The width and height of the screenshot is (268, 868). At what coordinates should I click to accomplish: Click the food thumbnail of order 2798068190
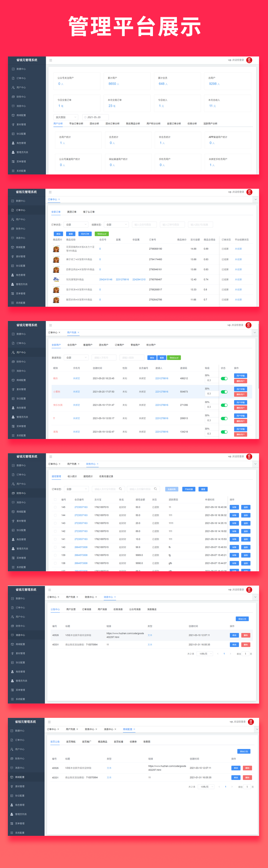(x=56, y=249)
